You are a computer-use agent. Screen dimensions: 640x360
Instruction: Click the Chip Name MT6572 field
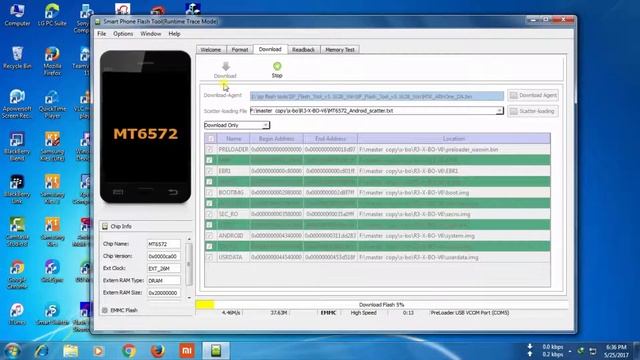coord(163,244)
